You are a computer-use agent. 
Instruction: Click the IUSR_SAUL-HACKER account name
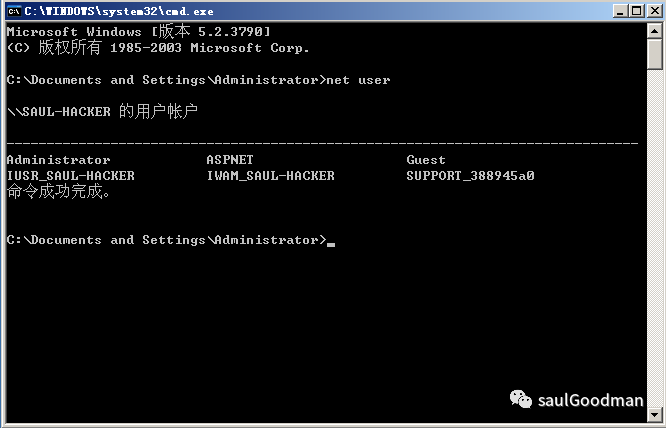coord(70,176)
